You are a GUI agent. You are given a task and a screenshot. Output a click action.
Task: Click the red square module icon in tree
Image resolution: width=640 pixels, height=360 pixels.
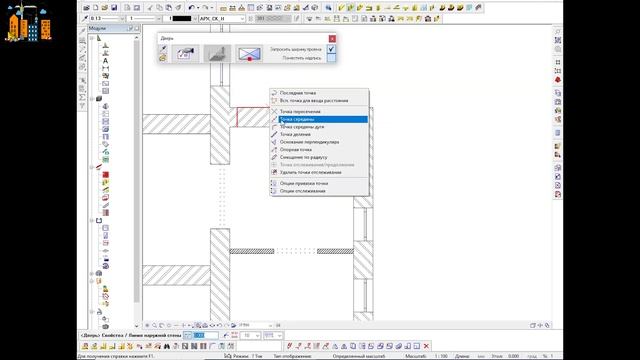point(105,175)
